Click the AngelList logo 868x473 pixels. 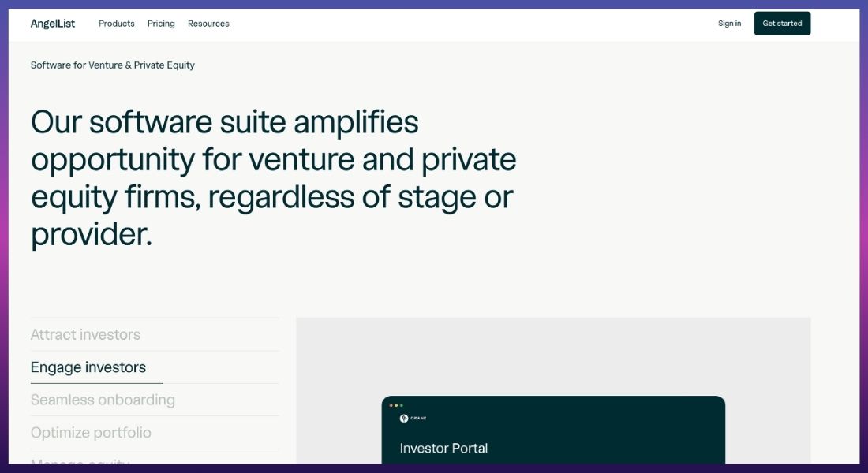pyautogui.click(x=53, y=24)
